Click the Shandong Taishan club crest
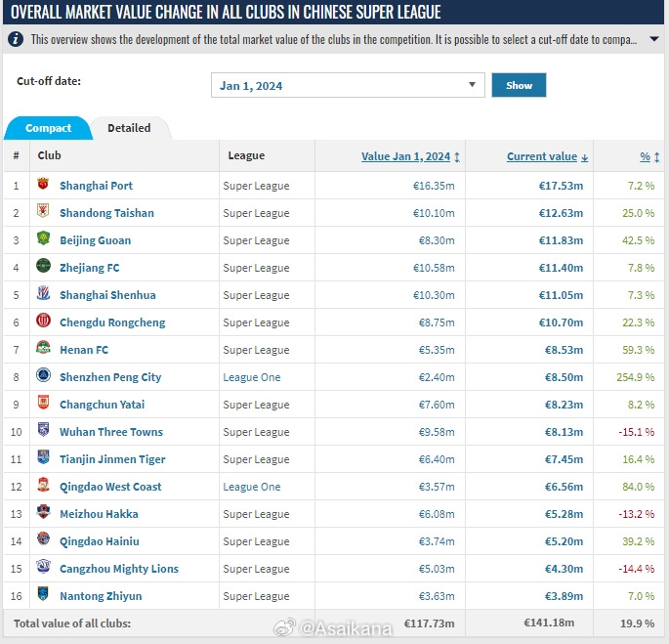The width and height of the screenshot is (669, 644). click(x=43, y=211)
